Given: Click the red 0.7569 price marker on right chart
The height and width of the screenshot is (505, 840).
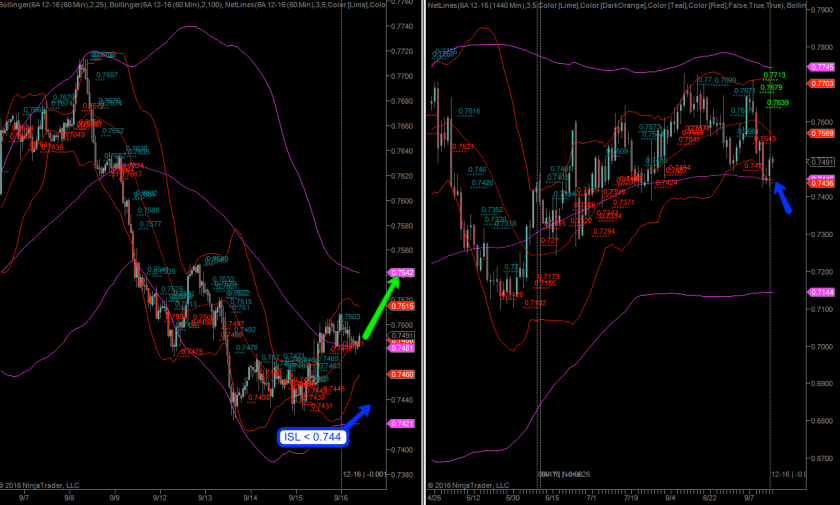Looking at the screenshot, I should coord(821,133).
